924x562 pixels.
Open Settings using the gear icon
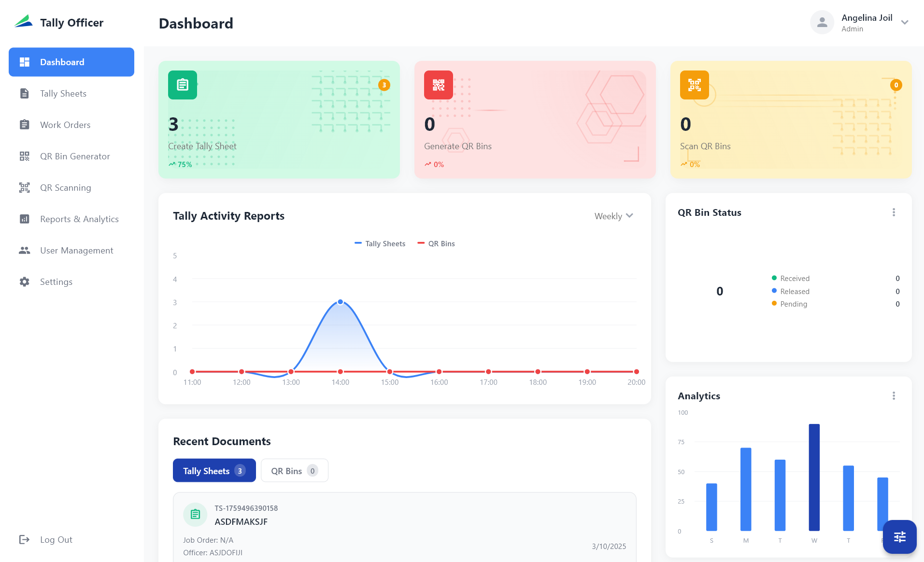point(24,281)
